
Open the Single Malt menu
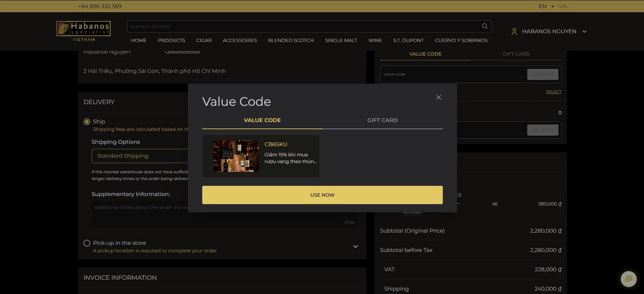pyautogui.click(x=341, y=40)
